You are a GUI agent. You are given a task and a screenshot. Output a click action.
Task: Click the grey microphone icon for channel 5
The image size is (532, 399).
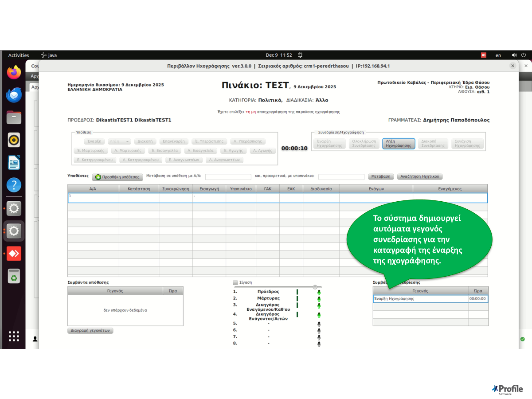pos(319,324)
